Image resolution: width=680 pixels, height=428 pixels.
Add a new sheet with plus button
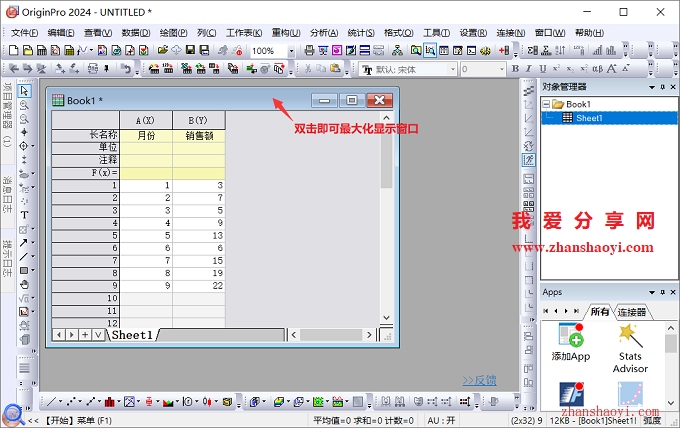pyautogui.click(x=85, y=335)
